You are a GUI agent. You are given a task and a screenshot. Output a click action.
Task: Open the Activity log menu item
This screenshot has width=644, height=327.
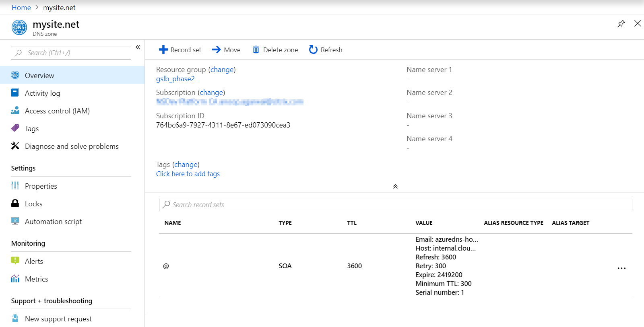[42, 93]
